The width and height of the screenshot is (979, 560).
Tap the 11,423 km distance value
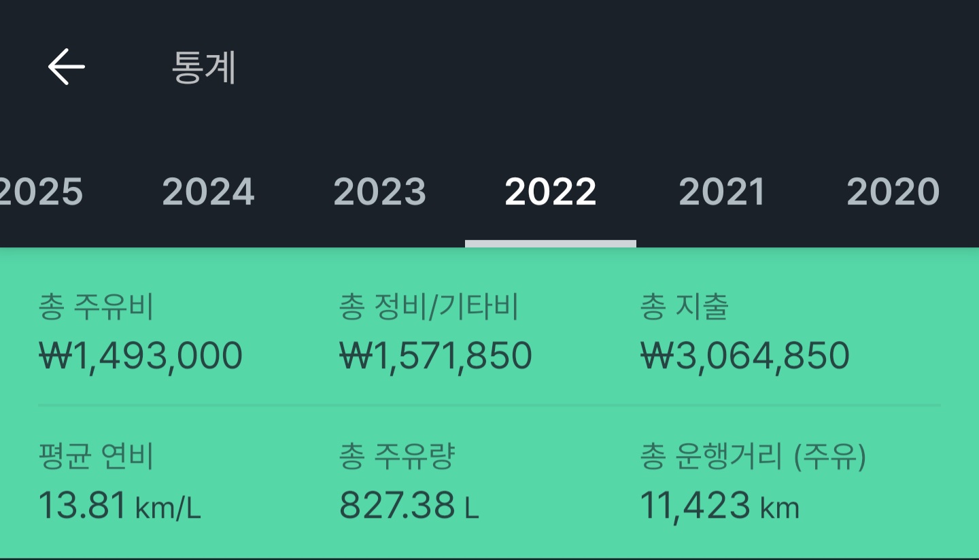click(719, 506)
